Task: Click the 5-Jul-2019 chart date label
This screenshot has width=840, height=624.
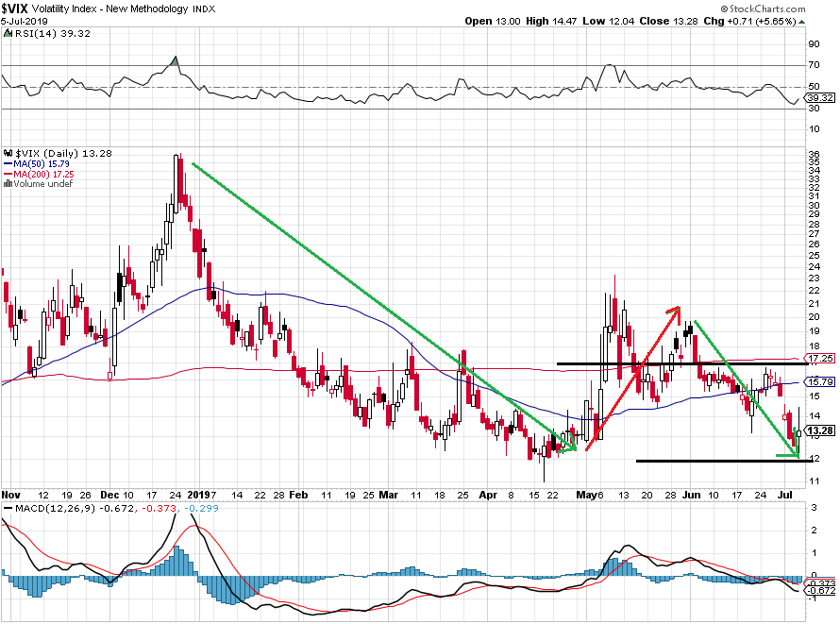Action: pos(24,21)
